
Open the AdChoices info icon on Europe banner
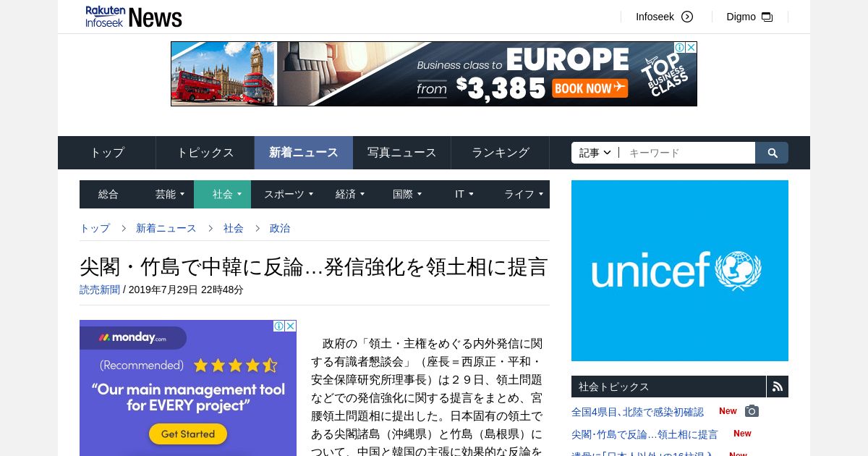pos(679,47)
